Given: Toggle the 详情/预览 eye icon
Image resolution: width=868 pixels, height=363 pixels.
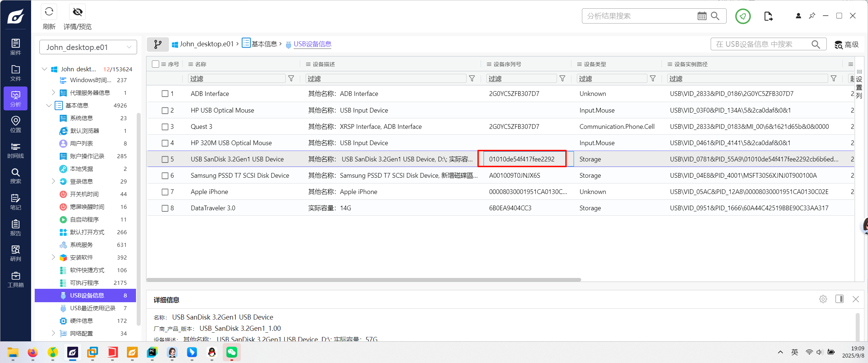Looking at the screenshot, I should click(77, 12).
